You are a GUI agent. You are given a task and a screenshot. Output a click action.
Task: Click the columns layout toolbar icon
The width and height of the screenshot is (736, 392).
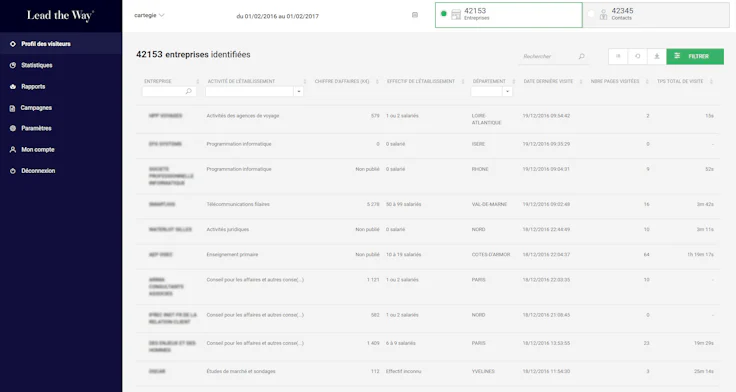(x=618, y=56)
